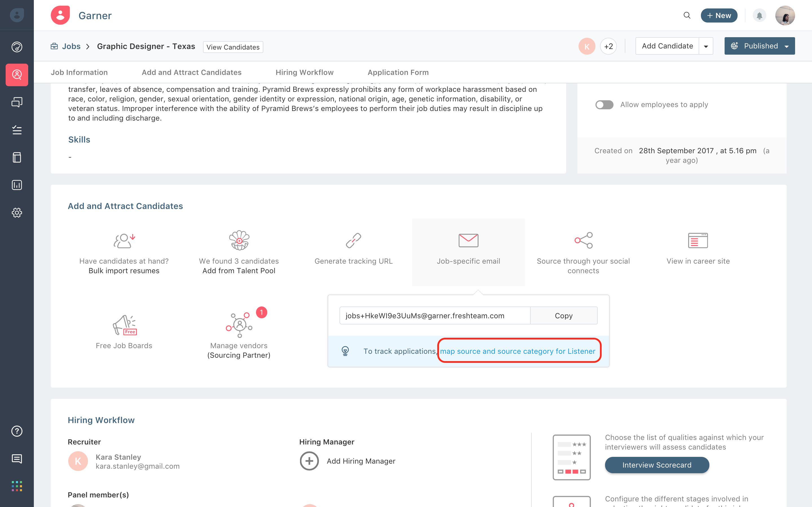This screenshot has height=507, width=812.
Task: Open search from the top bar
Action: [687, 15]
